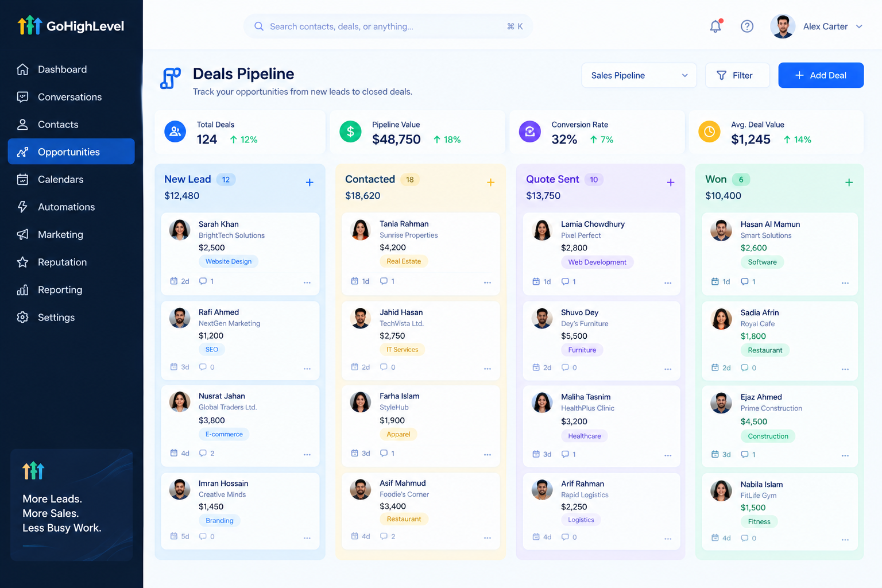Image resolution: width=882 pixels, height=588 pixels.
Task: Go to Dashboard in the sidebar
Action: click(71, 69)
